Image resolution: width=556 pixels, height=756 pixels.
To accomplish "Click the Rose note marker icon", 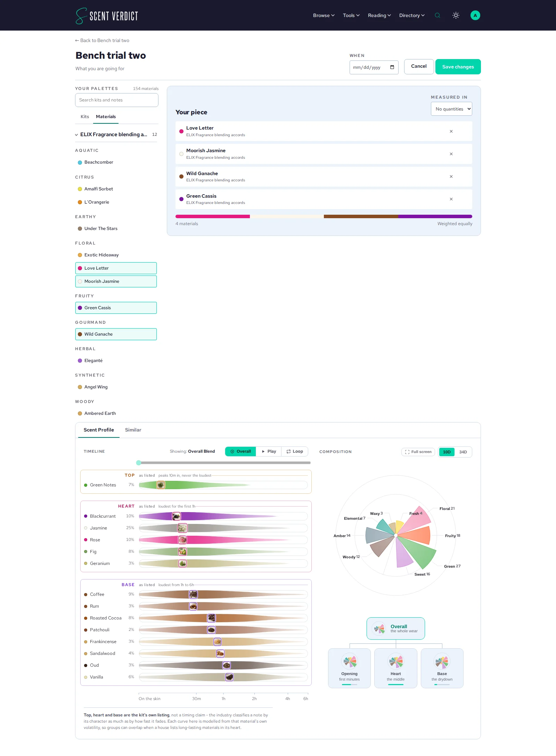I will (182, 540).
